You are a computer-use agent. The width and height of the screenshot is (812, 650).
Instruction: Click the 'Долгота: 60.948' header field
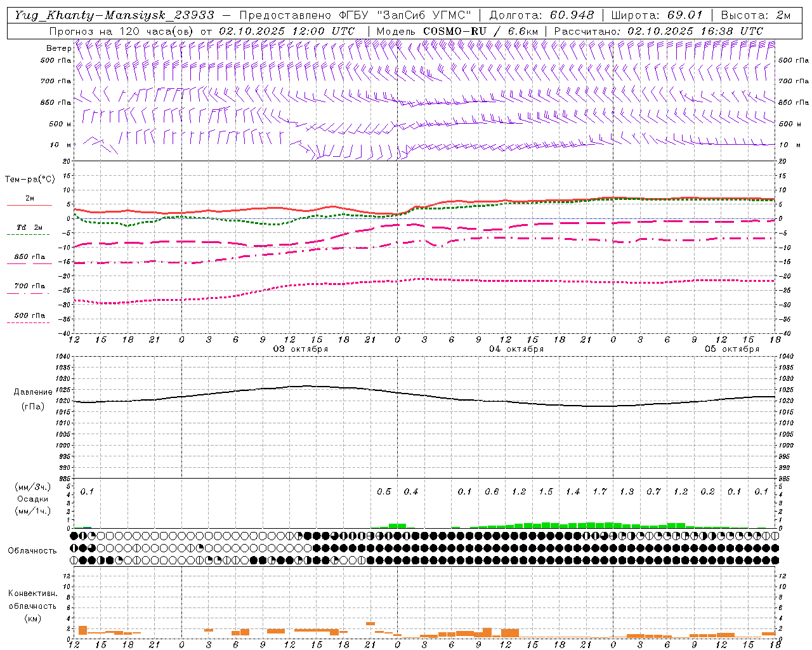coord(542,15)
